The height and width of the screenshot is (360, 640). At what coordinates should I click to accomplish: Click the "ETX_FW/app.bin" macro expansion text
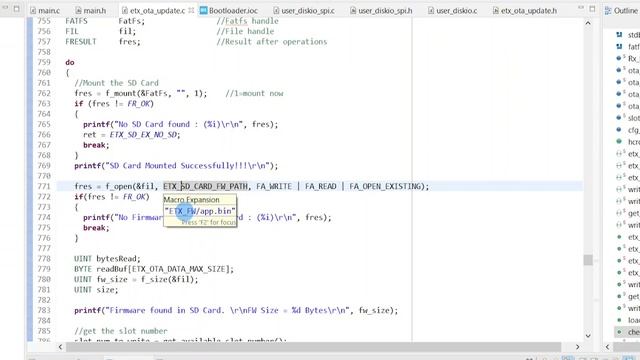[x=200, y=211]
